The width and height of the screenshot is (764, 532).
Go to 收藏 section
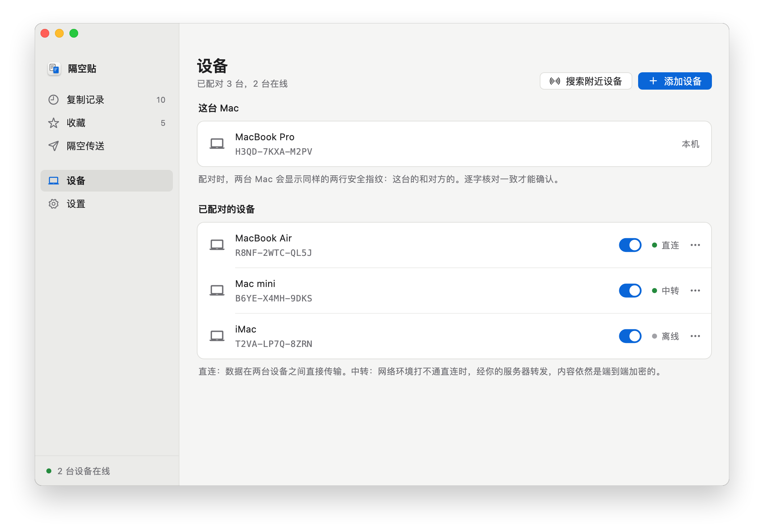[107, 123]
